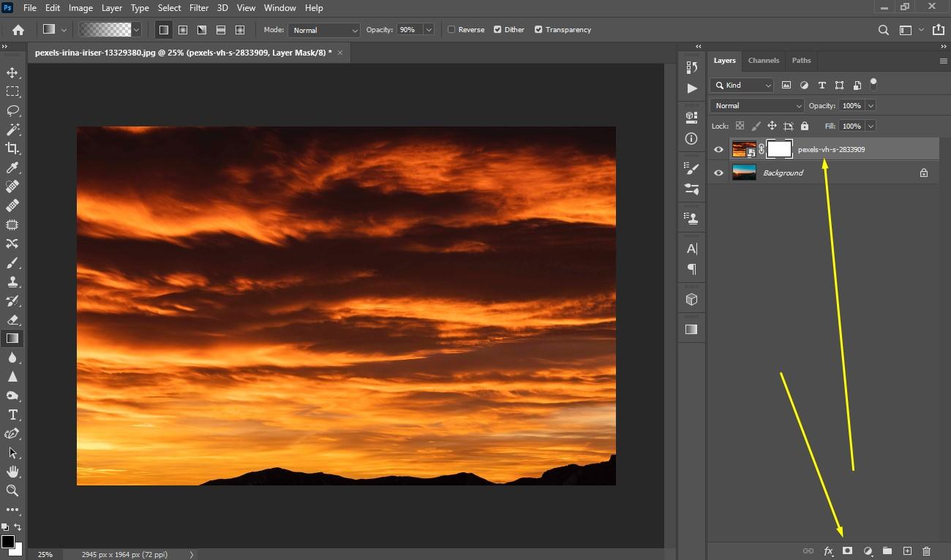The width and height of the screenshot is (951, 560).
Task: Open the Filter menu
Action: (199, 8)
